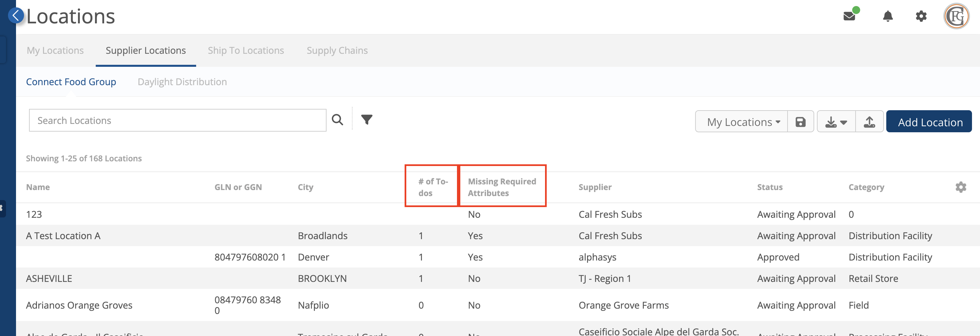Viewport: 980px width, 336px height.
Task: Click the search magnifier icon
Action: coord(337,120)
